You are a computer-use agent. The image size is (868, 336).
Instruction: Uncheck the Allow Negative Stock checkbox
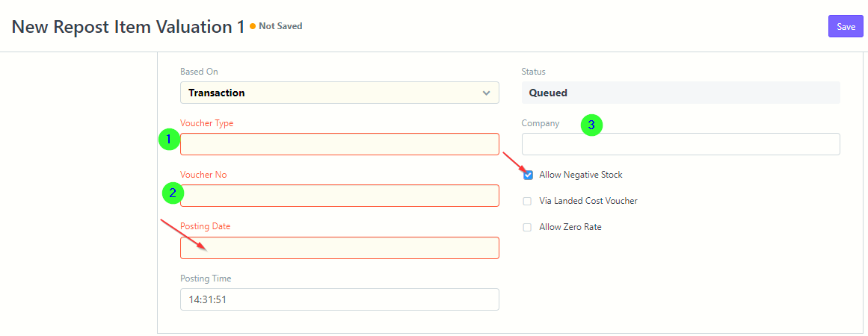click(x=528, y=175)
